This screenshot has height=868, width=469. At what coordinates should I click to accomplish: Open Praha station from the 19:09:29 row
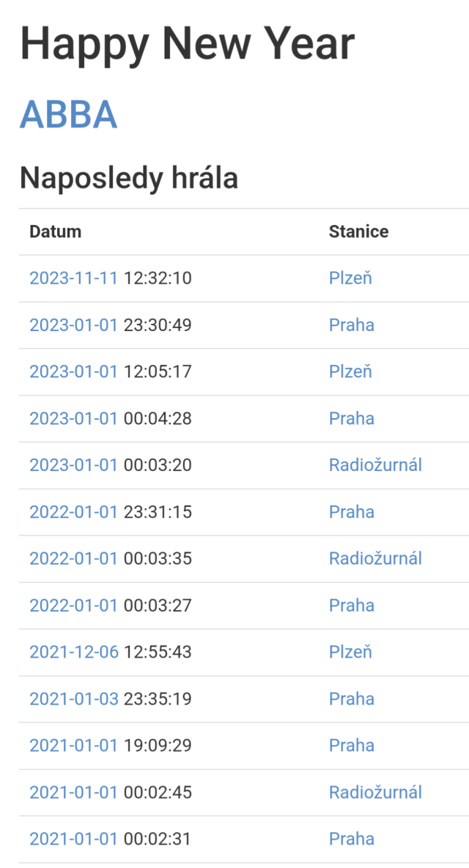tap(352, 745)
